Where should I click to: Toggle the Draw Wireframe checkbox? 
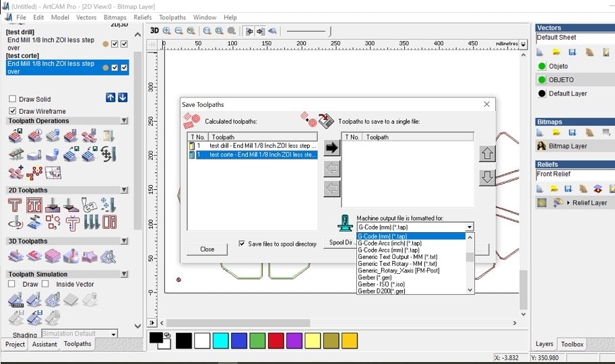click(x=13, y=111)
